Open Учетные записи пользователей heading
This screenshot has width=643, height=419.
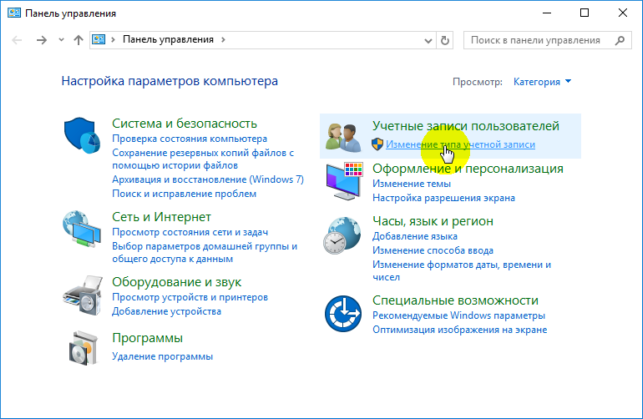(465, 126)
